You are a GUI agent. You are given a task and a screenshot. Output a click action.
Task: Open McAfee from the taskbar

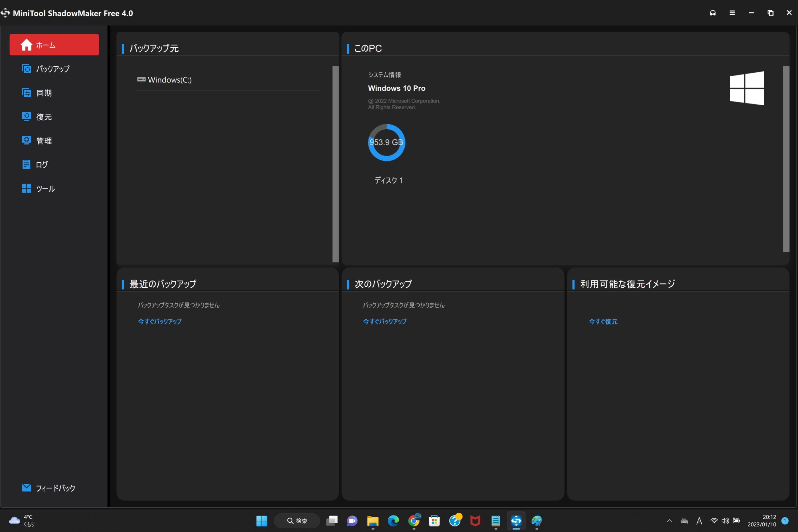(x=475, y=520)
